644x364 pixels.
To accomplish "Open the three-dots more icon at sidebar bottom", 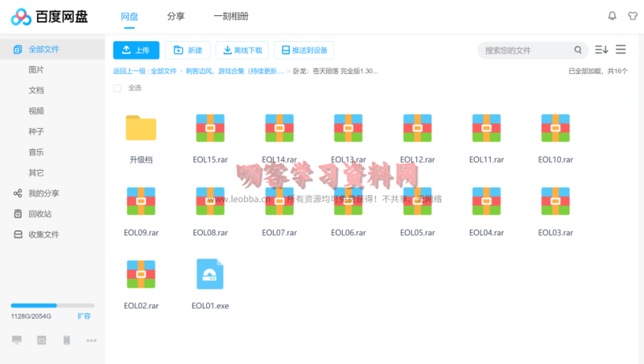I will 91,341.
